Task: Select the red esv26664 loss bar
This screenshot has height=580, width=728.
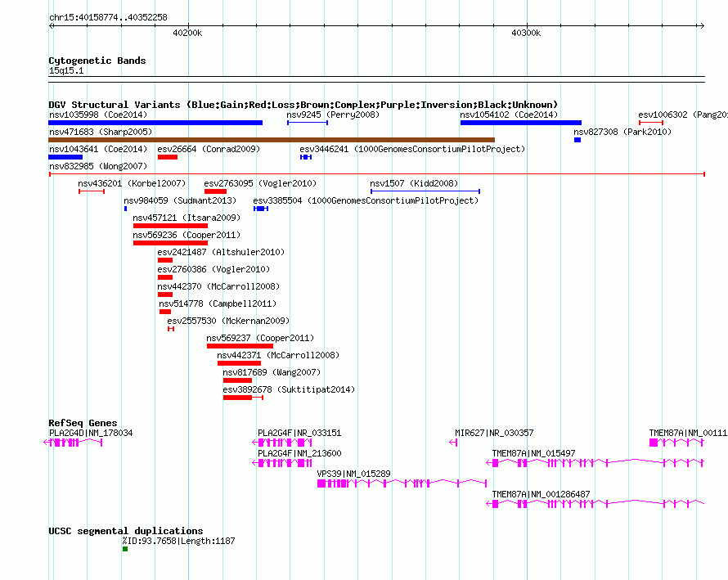Action: click(168, 157)
